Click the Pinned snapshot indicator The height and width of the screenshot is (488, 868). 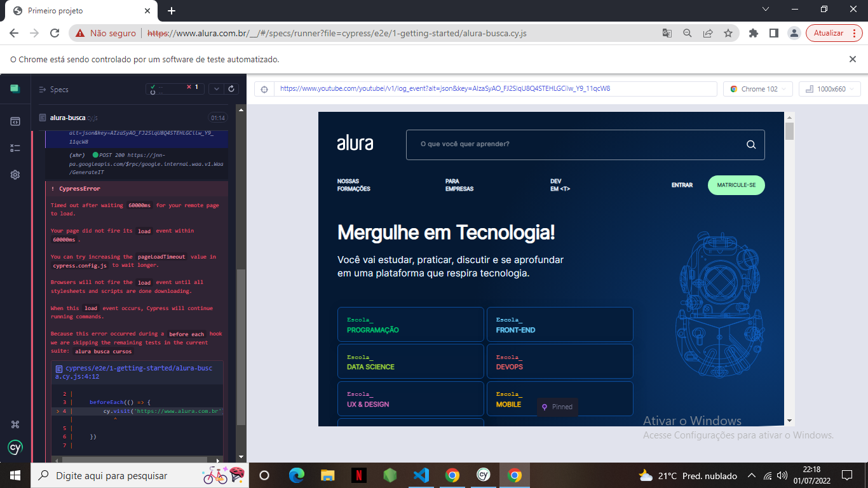point(557,407)
